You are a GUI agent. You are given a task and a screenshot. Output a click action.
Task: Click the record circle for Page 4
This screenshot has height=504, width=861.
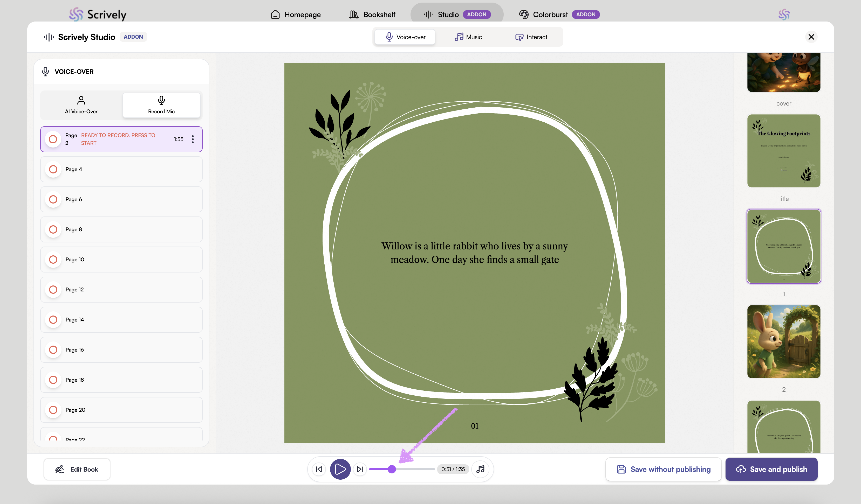[53, 169]
